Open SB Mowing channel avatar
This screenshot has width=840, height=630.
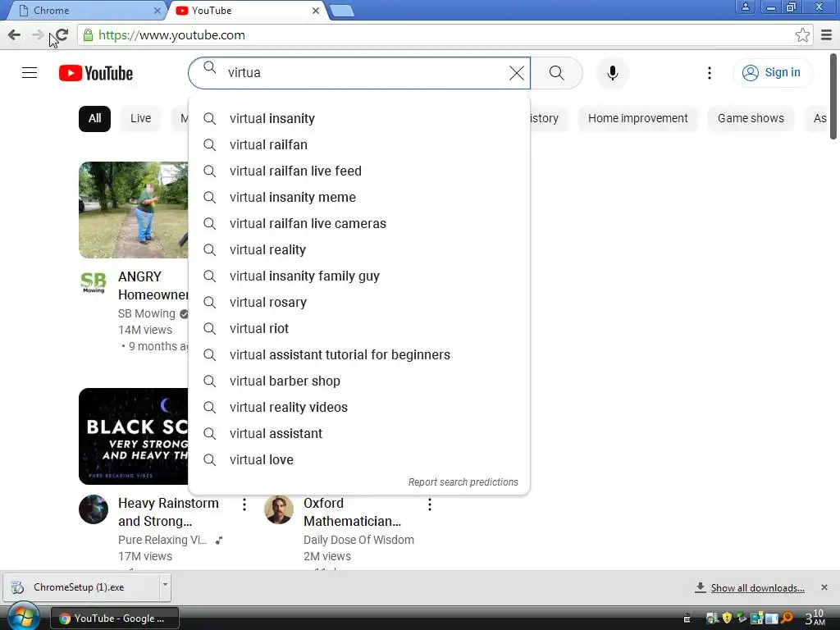tap(94, 282)
